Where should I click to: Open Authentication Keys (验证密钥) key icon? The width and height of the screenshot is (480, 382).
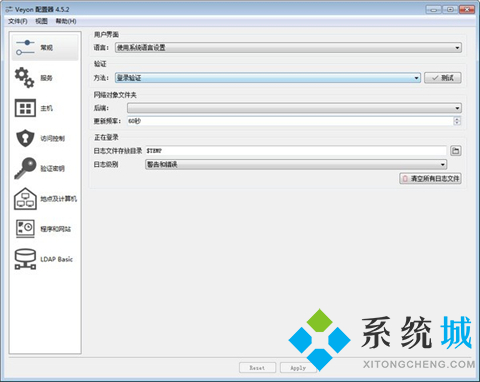pos(25,168)
